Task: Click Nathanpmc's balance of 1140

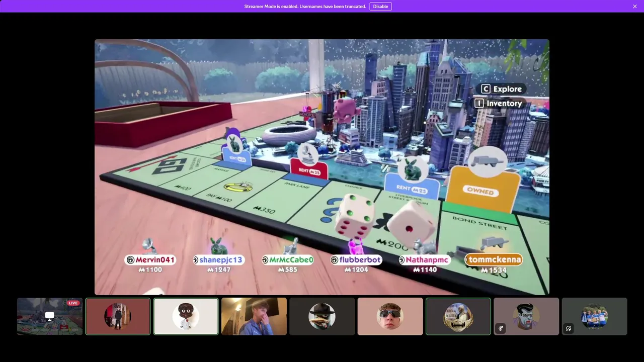Action: [425, 270]
